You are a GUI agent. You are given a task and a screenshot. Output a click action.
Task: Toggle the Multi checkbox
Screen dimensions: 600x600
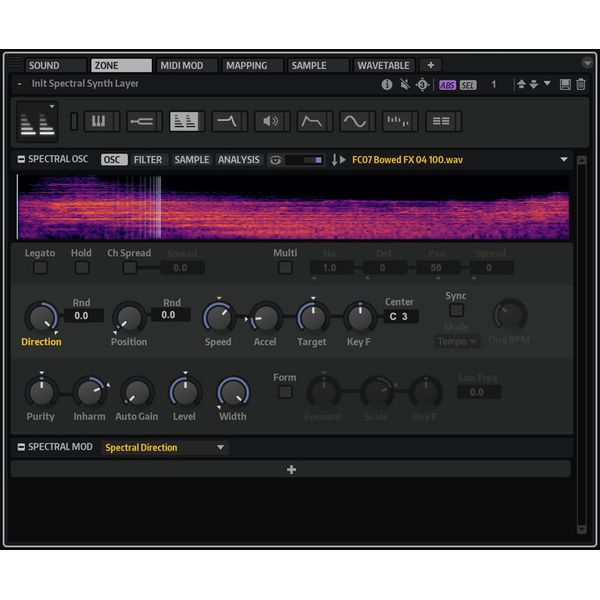click(285, 268)
